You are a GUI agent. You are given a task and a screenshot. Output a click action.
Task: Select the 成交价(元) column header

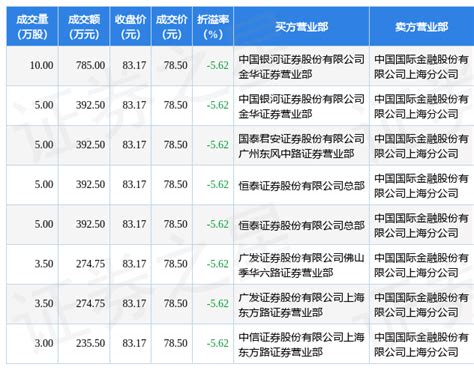click(x=172, y=26)
